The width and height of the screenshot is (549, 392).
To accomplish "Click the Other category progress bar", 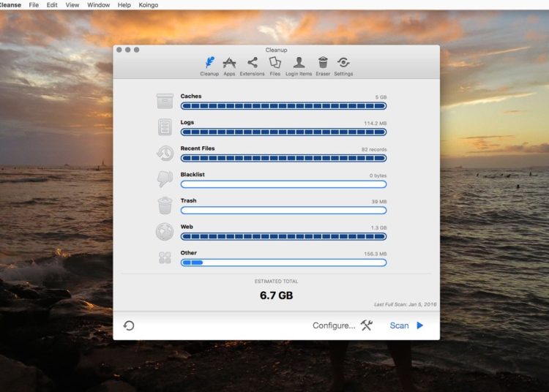I will click(x=283, y=263).
